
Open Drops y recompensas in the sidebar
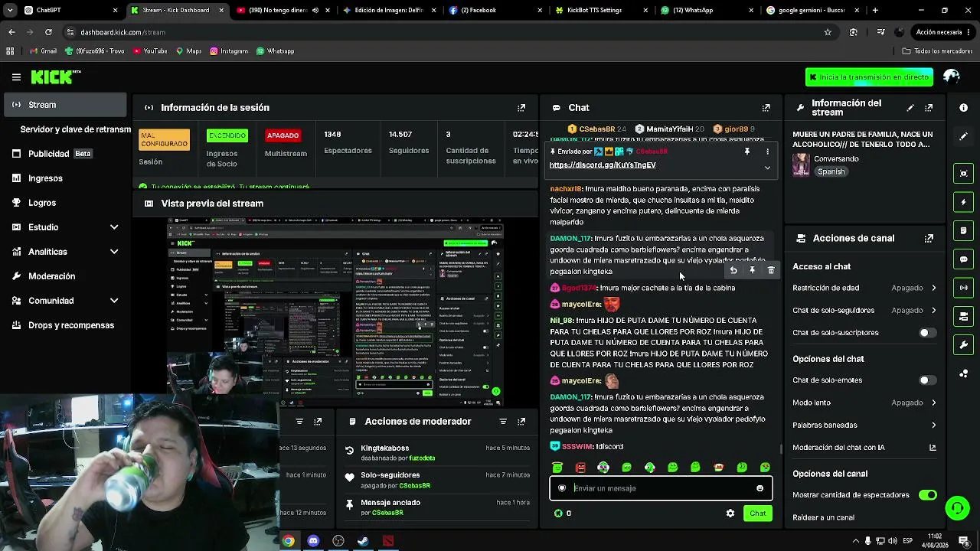click(65, 325)
